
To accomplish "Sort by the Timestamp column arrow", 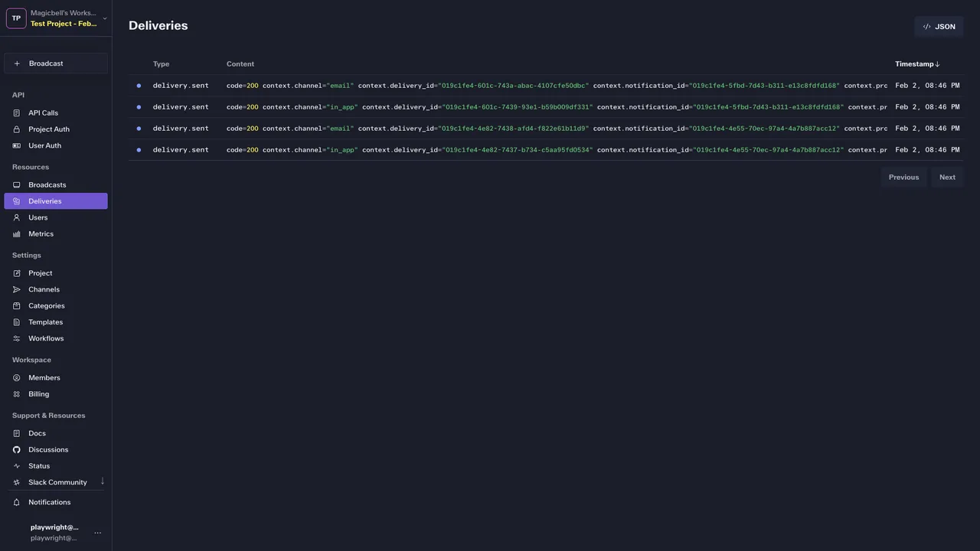I will 937,64.
